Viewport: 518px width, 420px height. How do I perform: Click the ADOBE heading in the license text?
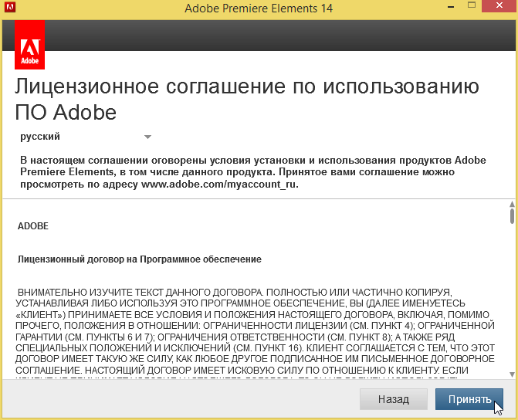pyautogui.click(x=33, y=226)
